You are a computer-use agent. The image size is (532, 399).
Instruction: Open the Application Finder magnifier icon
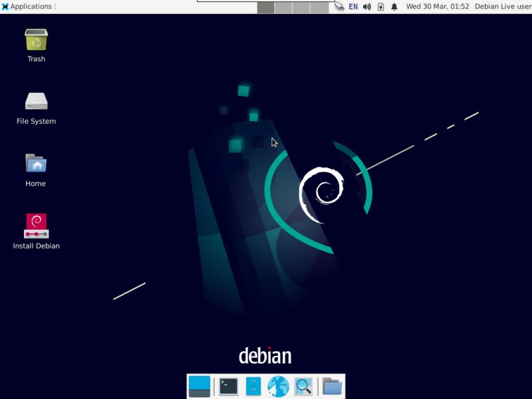click(303, 386)
